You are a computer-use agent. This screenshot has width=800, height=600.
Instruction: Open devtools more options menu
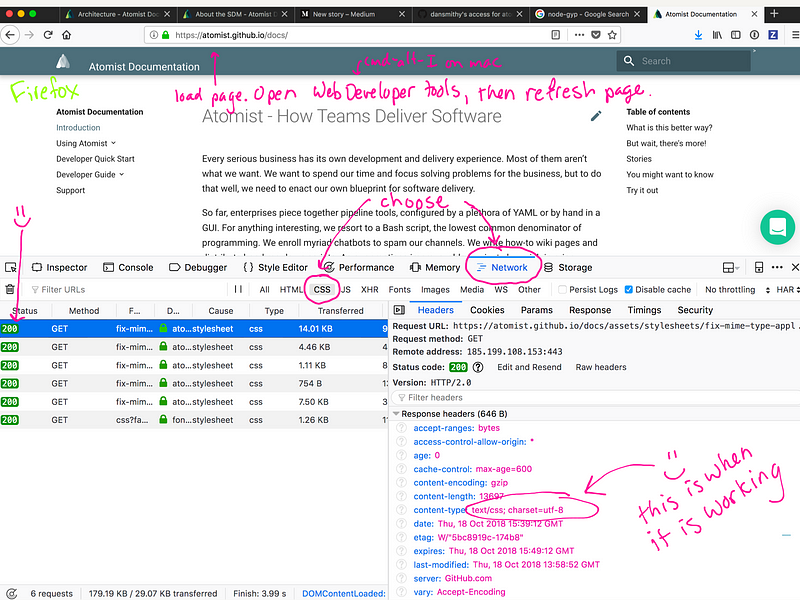777,267
